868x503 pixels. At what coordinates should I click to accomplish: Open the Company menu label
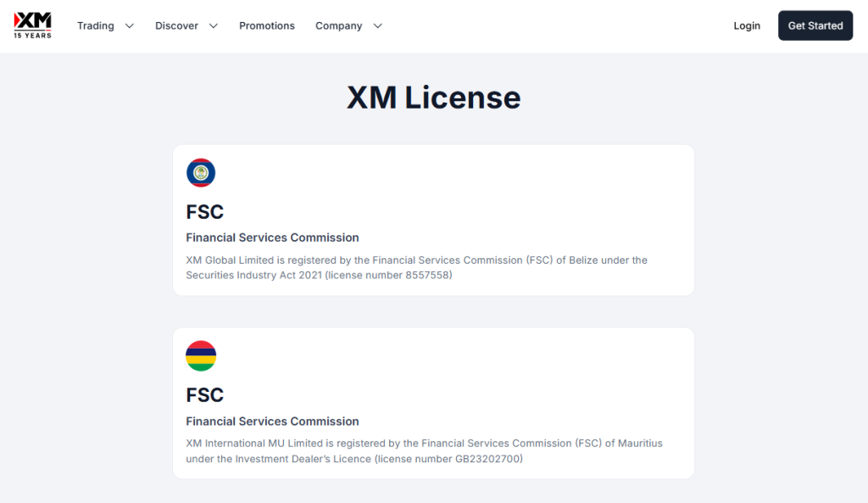(339, 26)
